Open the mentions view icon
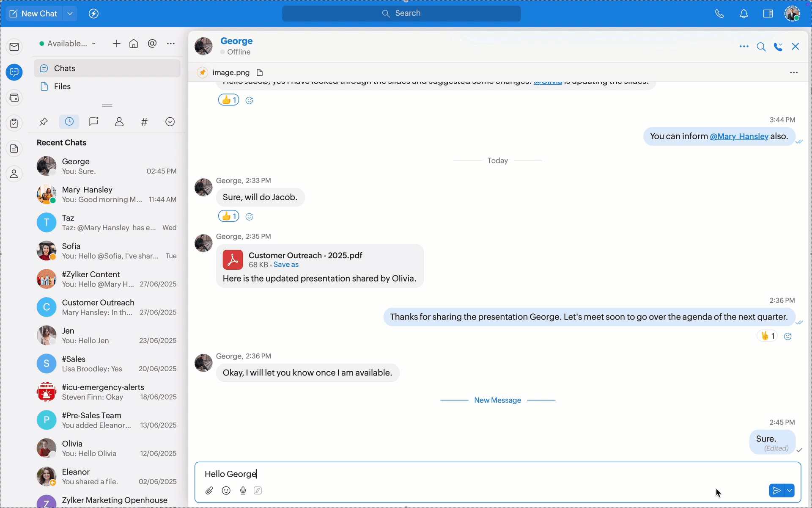The image size is (812, 508). coord(152,44)
